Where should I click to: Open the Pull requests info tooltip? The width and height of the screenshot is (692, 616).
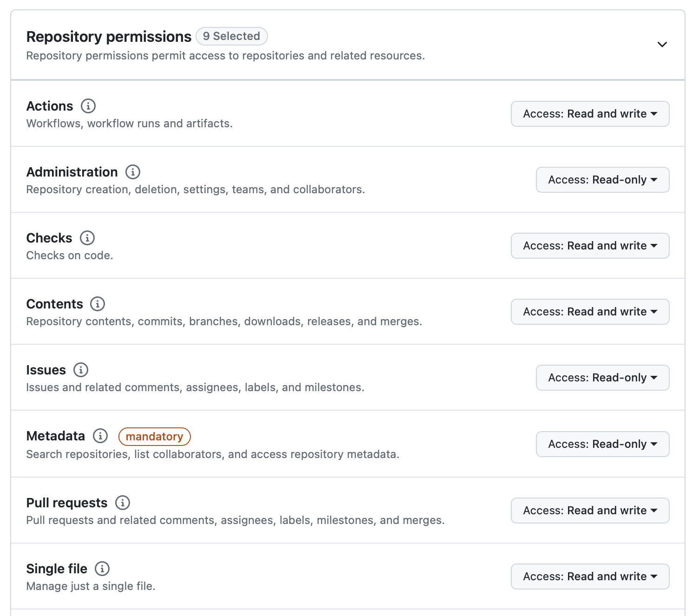click(122, 503)
